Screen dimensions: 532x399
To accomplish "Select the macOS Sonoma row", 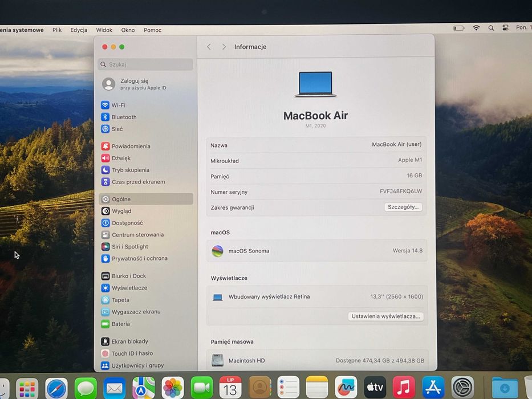I will pyautogui.click(x=316, y=251).
